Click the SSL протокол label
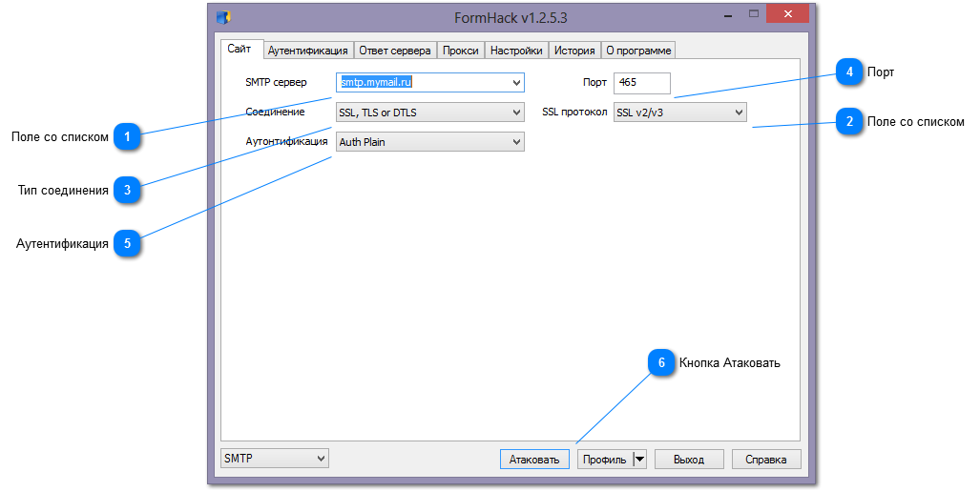 (x=574, y=112)
